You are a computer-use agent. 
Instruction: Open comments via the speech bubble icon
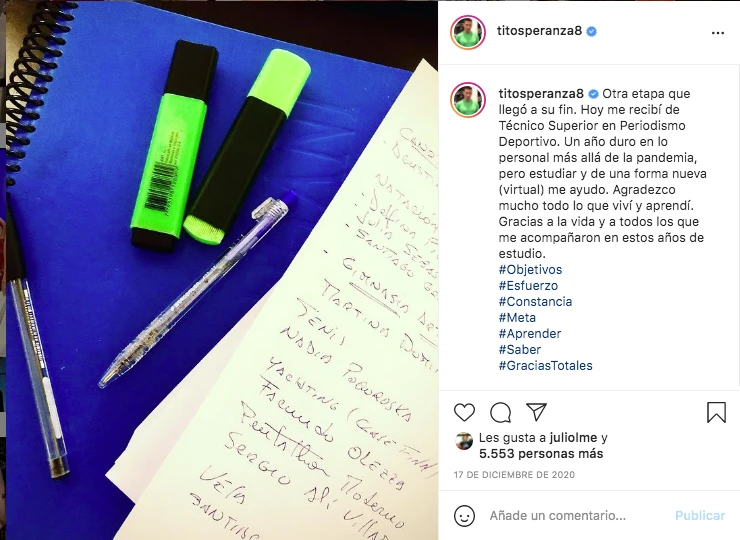[500, 413]
